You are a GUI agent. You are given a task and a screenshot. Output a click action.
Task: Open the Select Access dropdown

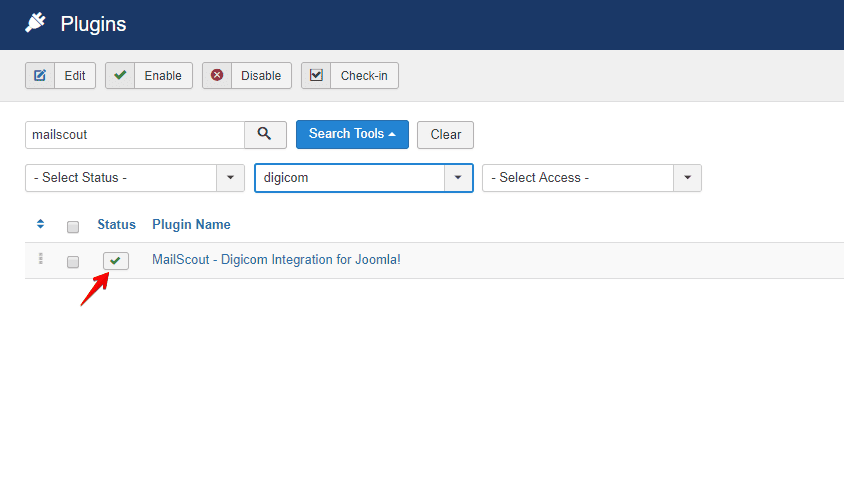pos(591,178)
